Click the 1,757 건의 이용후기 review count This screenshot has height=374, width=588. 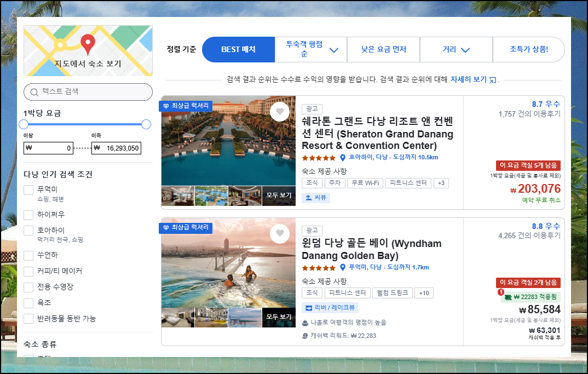529,114
